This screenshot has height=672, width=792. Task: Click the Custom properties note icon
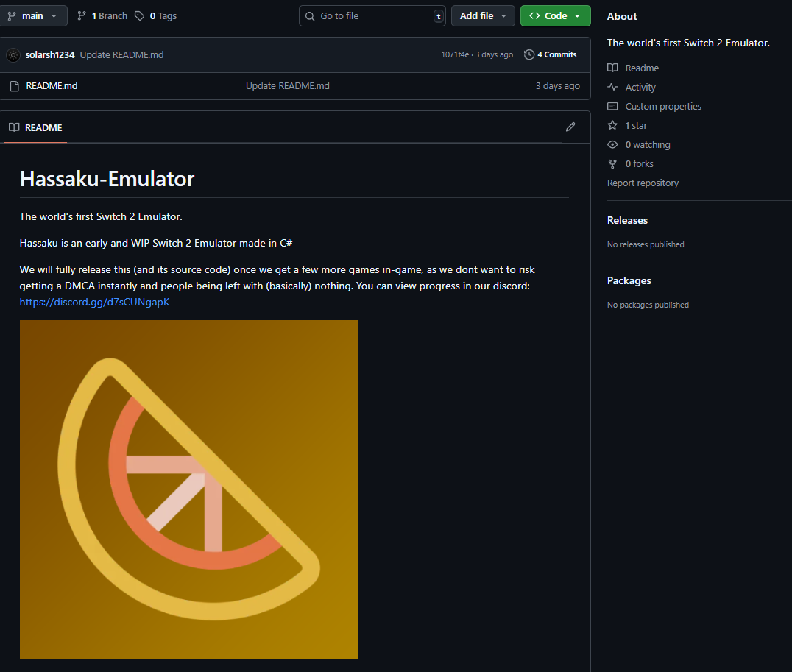pyautogui.click(x=612, y=106)
